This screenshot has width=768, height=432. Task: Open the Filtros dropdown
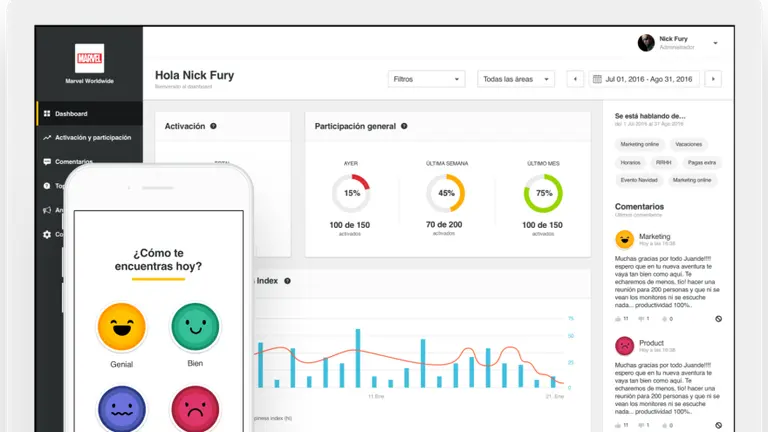pyautogui.click(x=426, y=78)
